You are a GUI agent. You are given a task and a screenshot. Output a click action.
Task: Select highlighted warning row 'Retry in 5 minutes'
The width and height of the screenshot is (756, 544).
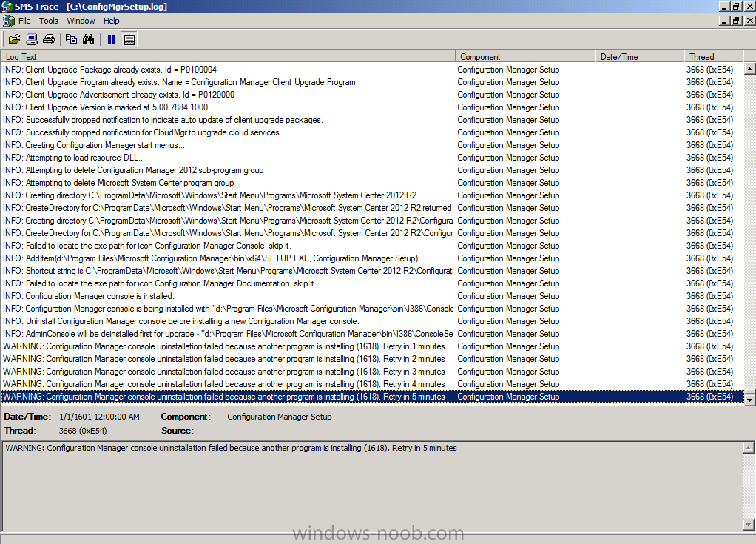[372, 397]
